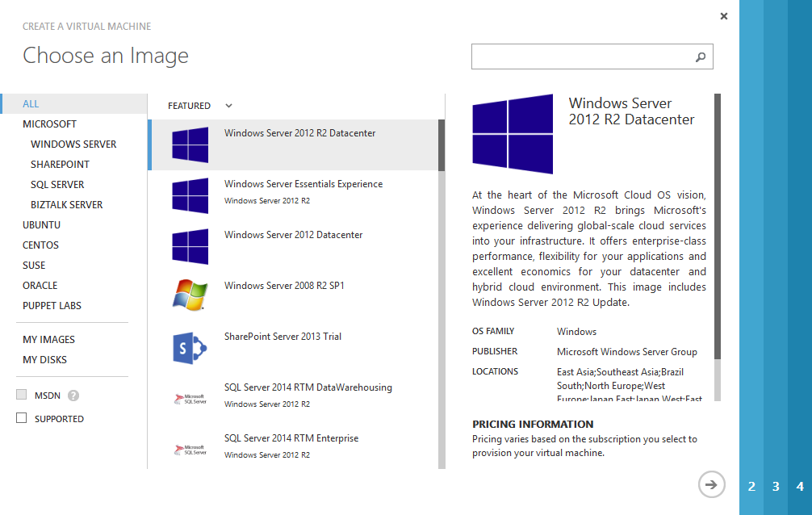
Task: Select the SUSE category
Action: (x=34, y=266)
